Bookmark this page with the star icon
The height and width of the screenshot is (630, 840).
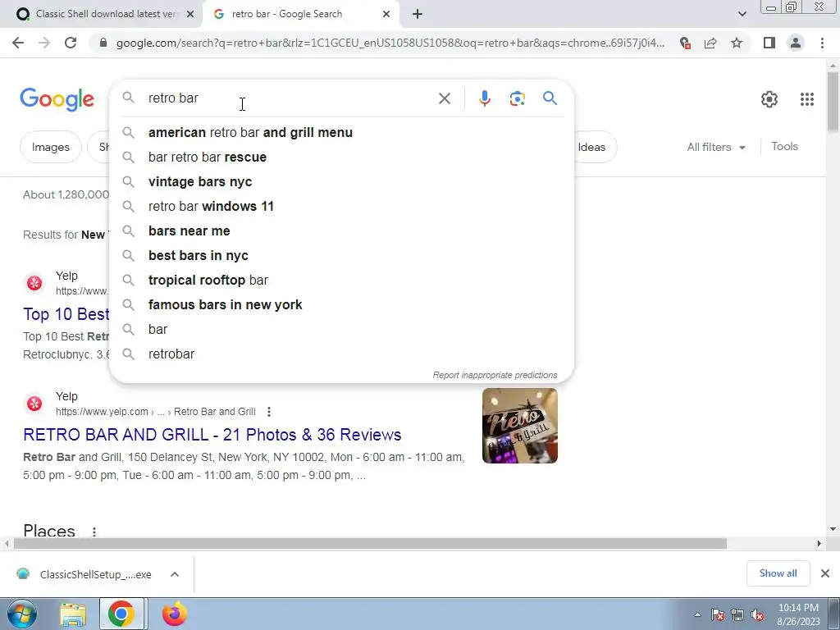[x=737, y=43]
